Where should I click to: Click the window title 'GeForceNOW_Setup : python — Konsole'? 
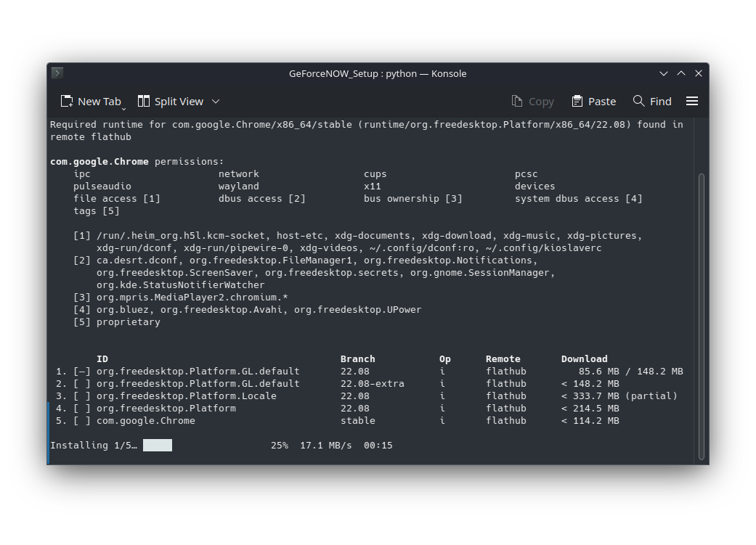coord(378,74)
